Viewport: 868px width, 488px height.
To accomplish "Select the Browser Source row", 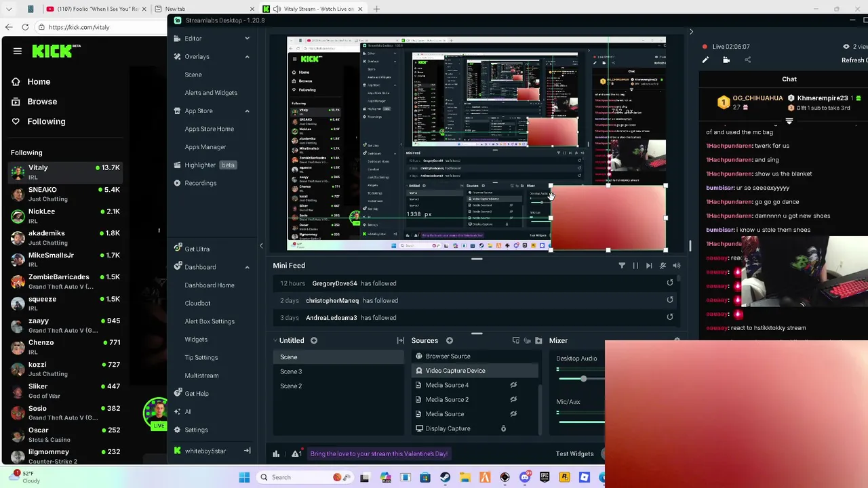I will (x=475, y=356).
